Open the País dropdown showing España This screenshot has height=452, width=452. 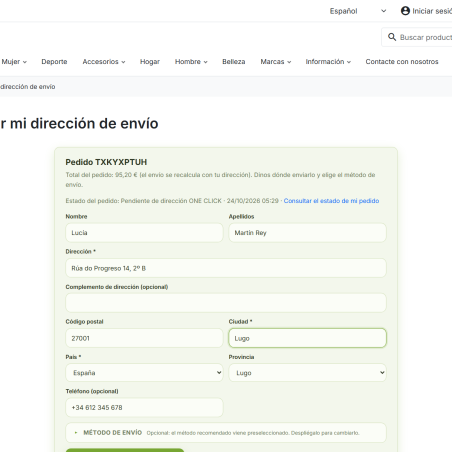(144, 373)
